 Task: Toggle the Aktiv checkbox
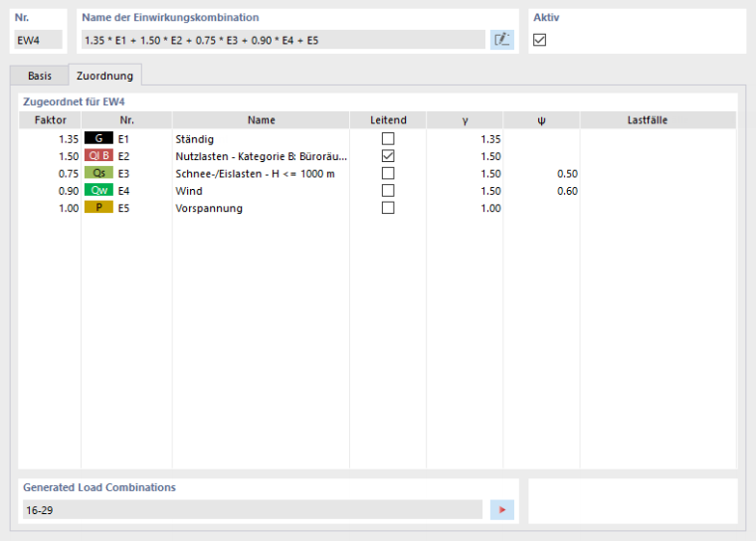539,40
